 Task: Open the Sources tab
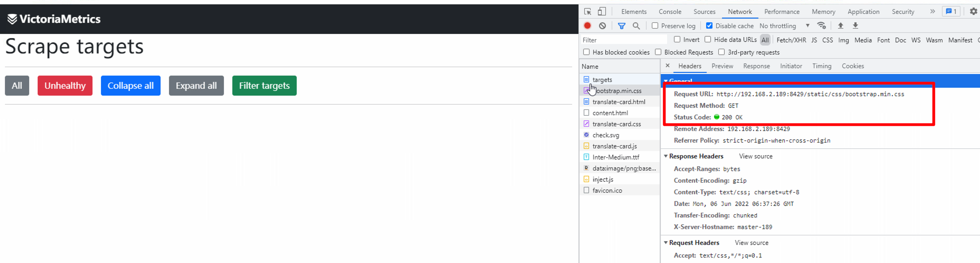[x=704, y=11]
